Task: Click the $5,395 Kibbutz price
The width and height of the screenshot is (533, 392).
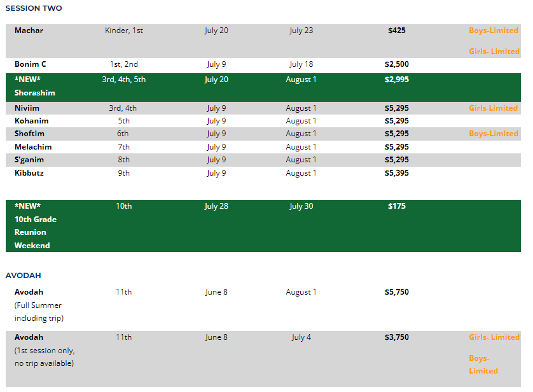Action: (x=396, y=173)
